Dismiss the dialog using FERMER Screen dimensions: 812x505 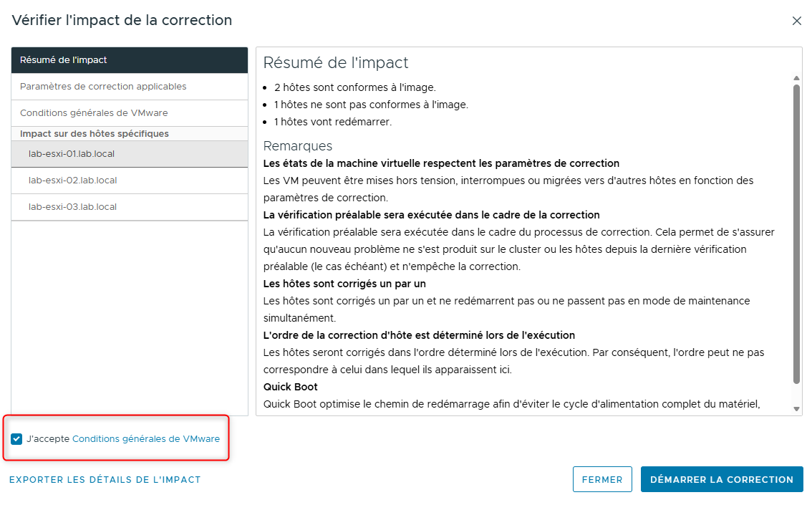click(x=602, y=478)
